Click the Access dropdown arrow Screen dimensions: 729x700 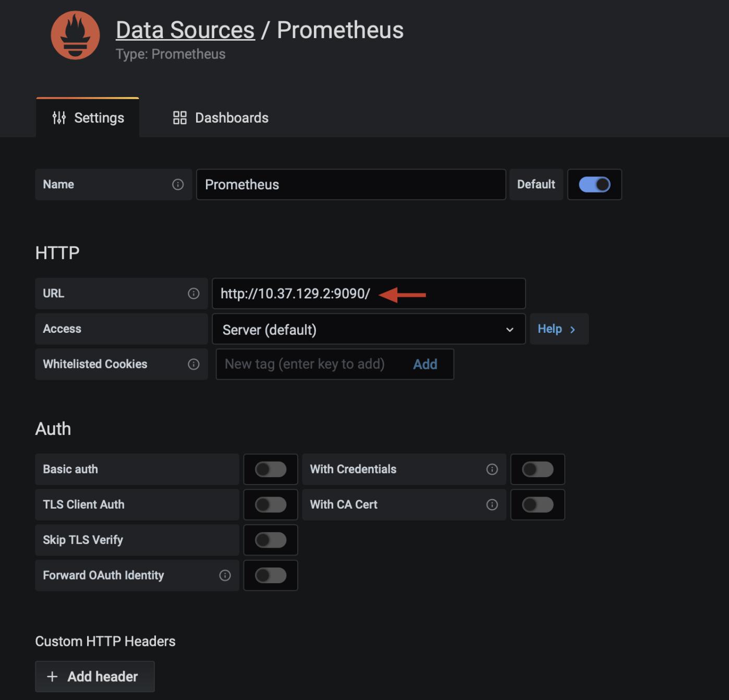click(x=509, y=330)
